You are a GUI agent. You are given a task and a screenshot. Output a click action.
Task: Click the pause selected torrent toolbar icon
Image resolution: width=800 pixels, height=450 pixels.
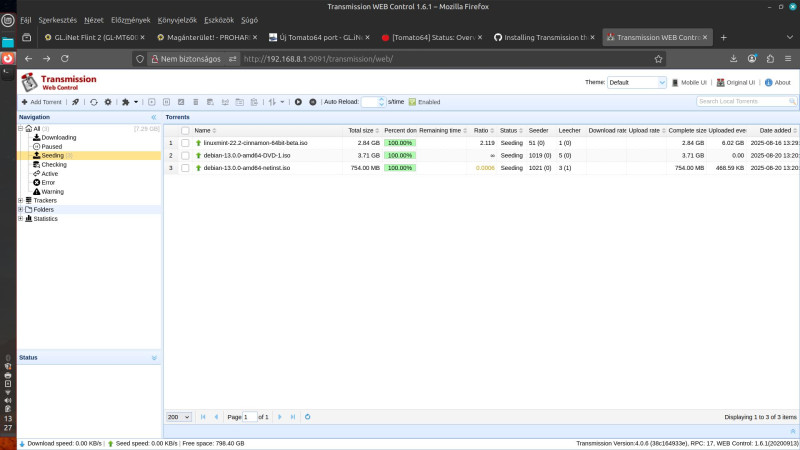166,102
